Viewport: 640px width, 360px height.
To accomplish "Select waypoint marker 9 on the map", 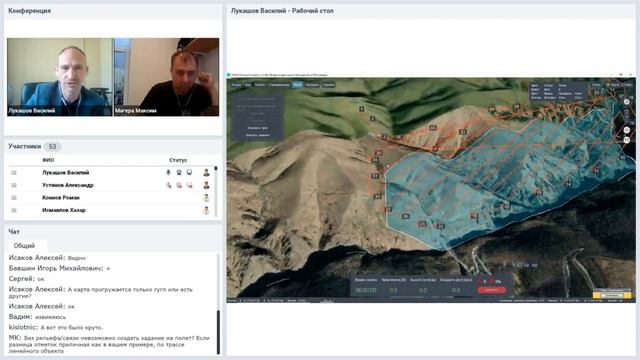I will [x=372, y=119].
